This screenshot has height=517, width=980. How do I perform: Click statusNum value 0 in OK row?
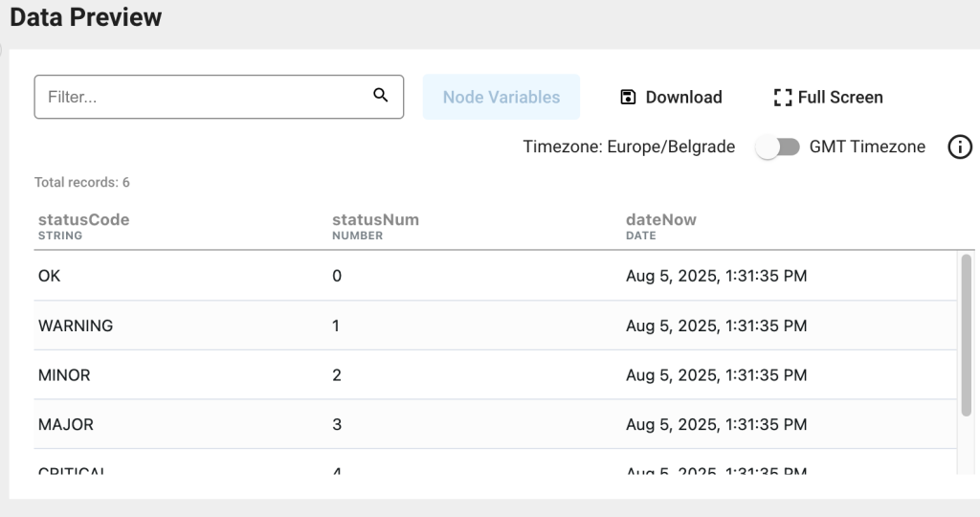click(337, 276)
